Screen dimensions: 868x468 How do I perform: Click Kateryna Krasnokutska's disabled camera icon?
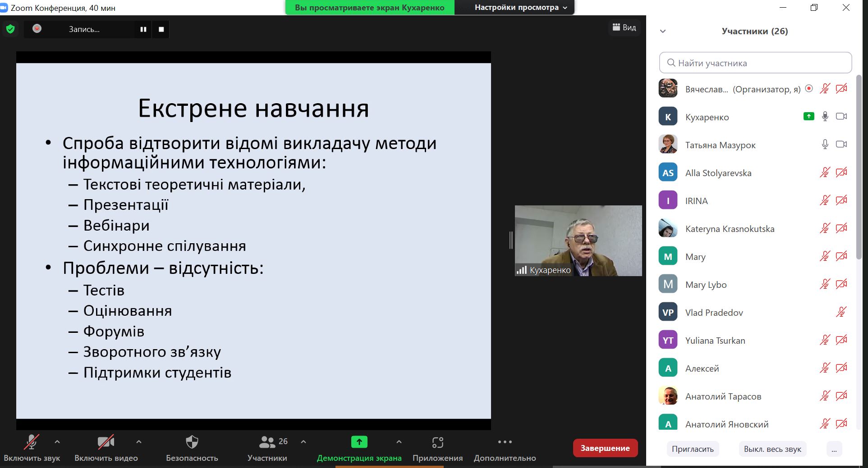point(841,228)
